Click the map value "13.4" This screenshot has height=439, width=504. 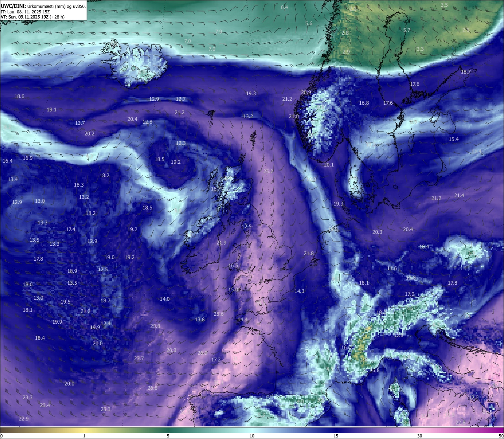tap(13, 179)
